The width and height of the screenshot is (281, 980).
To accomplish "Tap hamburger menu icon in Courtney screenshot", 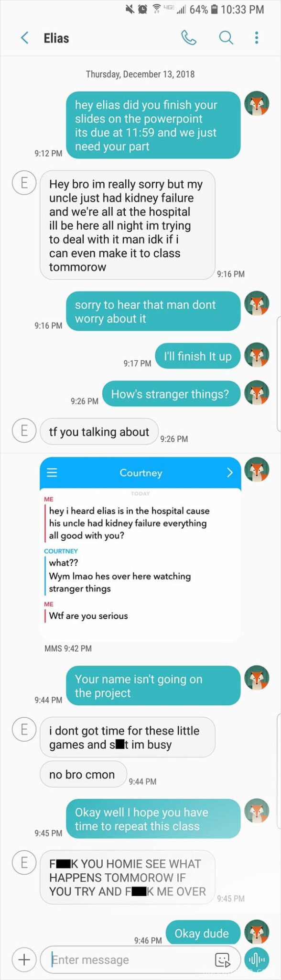I will coord(52,473).
